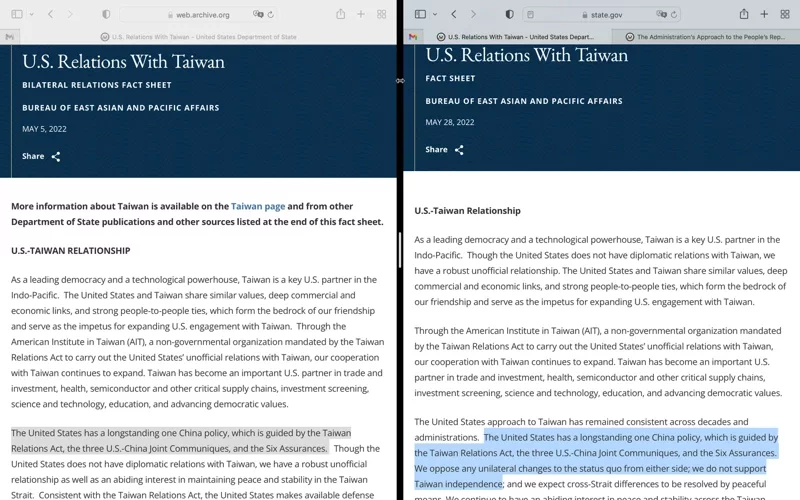Open sidebar options chevron in left window
Image resolution: width=800 pixels, height=500 pixels.
(x=32, y=14)
